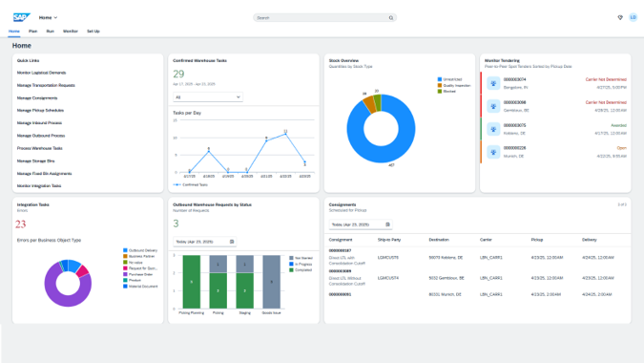Open Process Warehouse Tasks quick link
Image resolution: width=644 pixels, height=363 pixels.
(40, 148)
